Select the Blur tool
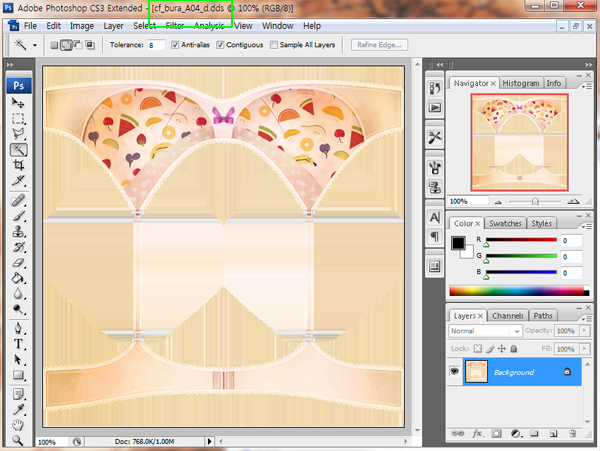600x451 pixels. pos(18,294)
